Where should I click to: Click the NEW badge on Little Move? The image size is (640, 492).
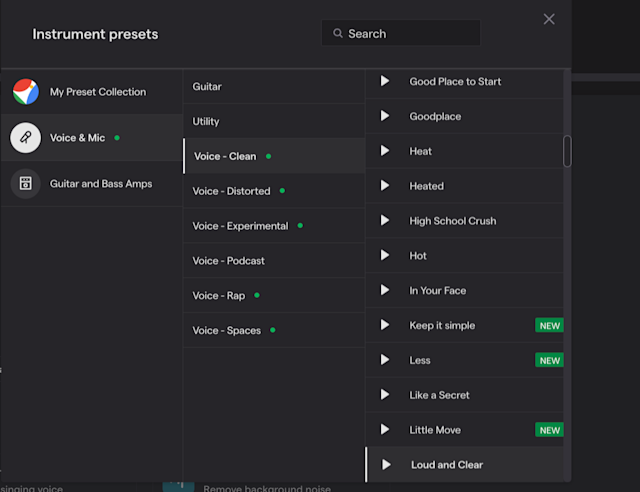click(x=549, y=430)
